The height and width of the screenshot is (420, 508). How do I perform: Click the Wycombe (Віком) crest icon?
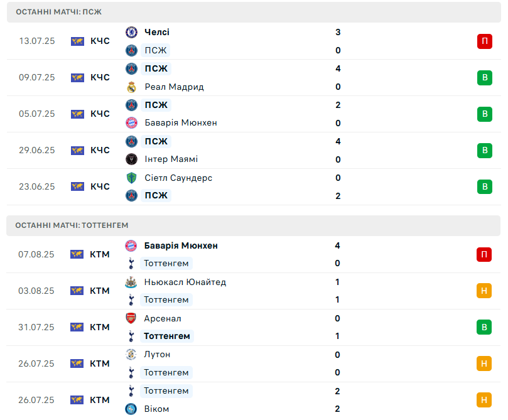point(131,409)
